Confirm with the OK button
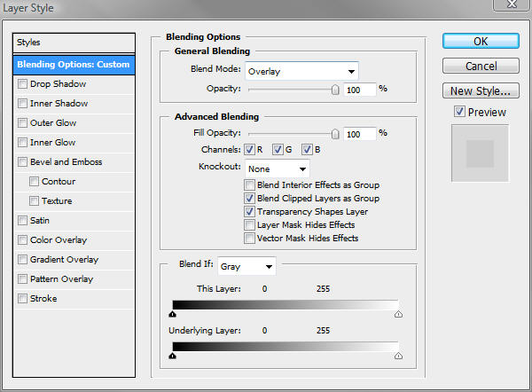Screen dimensions: 532x392 pos(481,41)
